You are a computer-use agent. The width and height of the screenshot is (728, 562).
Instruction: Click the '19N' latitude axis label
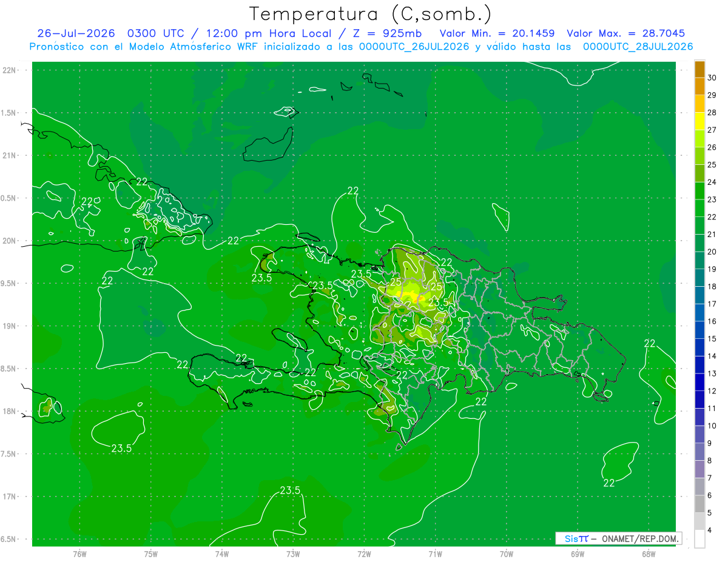click(10, 326)
